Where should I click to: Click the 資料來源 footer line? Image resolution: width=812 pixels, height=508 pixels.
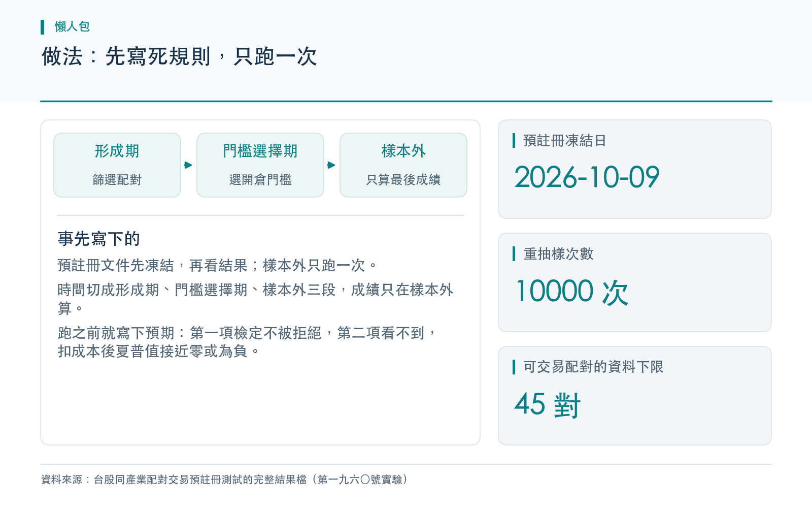224,480
